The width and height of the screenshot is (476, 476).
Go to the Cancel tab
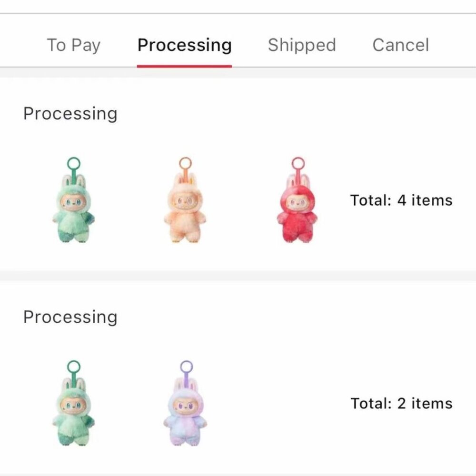400,45
